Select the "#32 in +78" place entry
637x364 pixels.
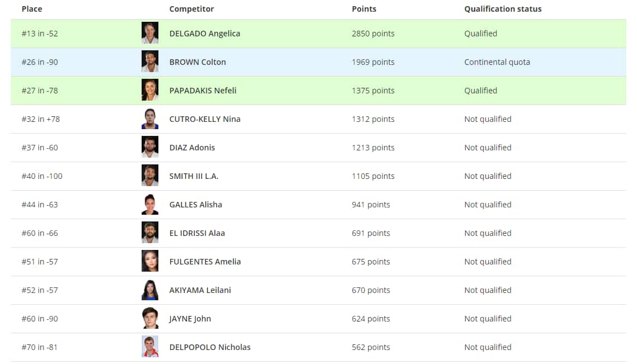point(40,119)
